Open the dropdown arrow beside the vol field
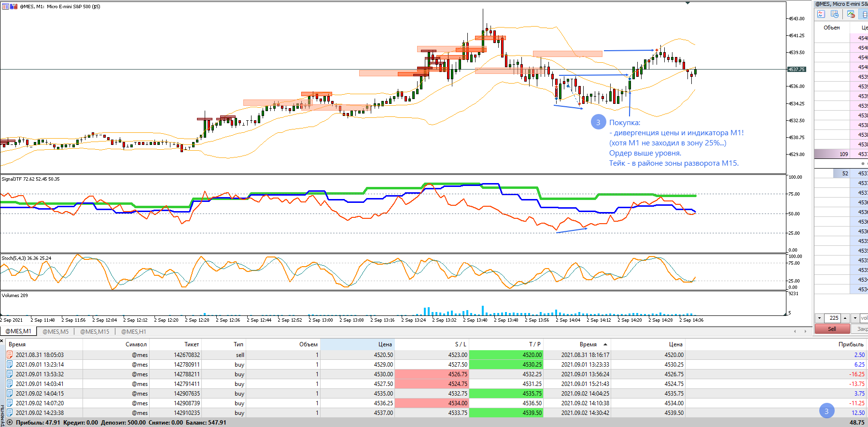Image resolution: width=868 pixels, height=427 pixels. (855, 318)
